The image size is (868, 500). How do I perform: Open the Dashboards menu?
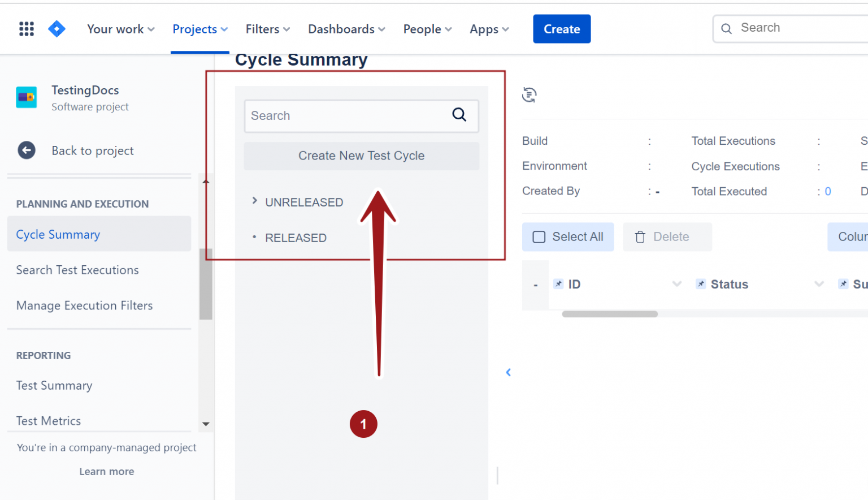[346, 29]
